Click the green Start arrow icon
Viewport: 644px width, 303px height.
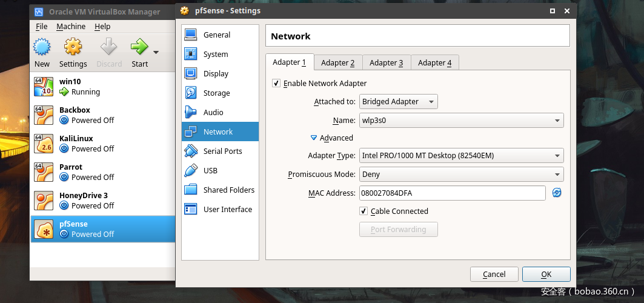(x=139, y=47)
